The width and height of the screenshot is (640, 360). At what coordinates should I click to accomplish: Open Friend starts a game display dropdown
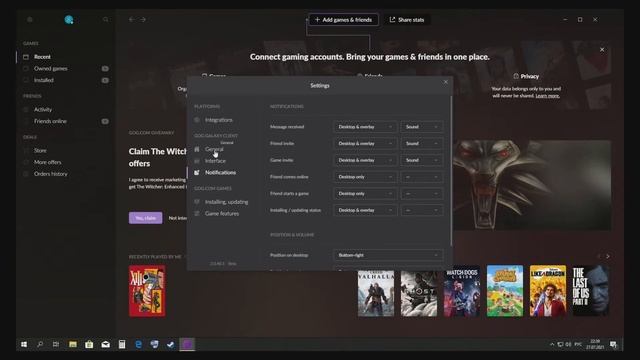(365, 194)
